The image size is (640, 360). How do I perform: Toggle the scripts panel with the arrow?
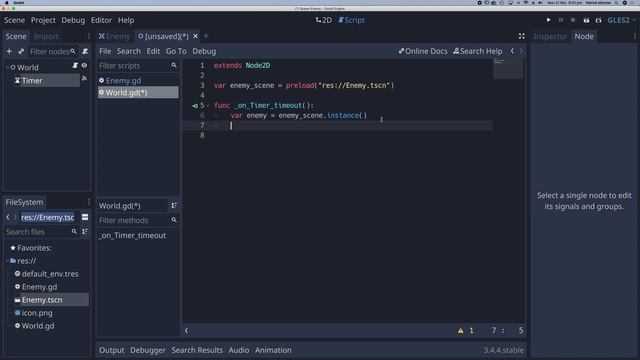coord(186,331)
